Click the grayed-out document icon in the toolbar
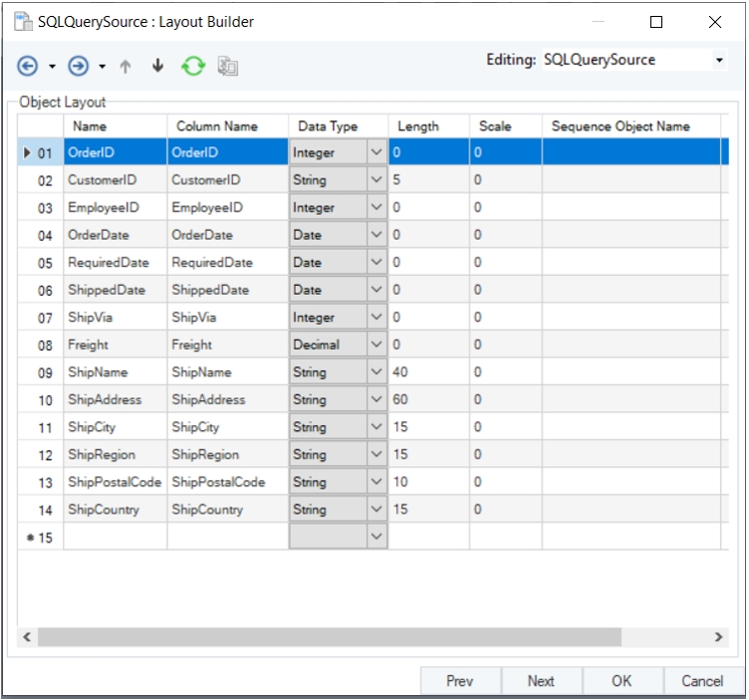This screenshot has width=749, height=700. pyautogui.click(x=228, y=67)
